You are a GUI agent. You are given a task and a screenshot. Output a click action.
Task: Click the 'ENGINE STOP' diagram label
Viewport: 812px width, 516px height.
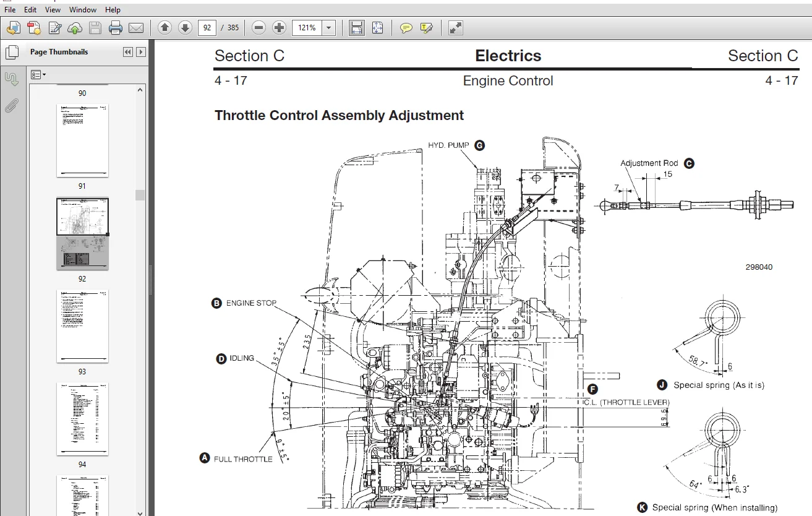(251, 303)
